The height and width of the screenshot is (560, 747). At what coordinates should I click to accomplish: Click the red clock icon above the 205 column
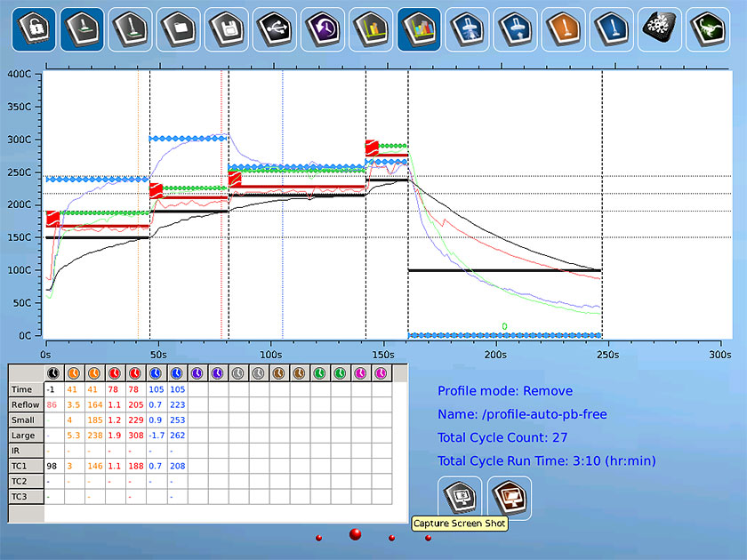(135, 373)
